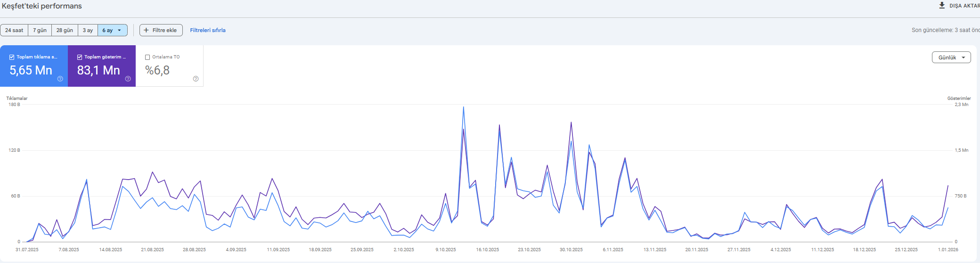Click the 18.12.2025 date label on axis
The image size is (980, 263).
coord(864,250)
